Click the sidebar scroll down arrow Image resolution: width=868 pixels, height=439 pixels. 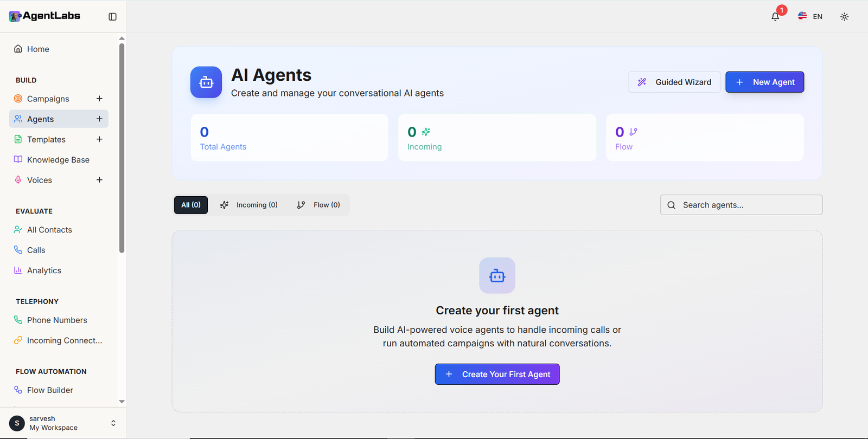pos(122,402)
